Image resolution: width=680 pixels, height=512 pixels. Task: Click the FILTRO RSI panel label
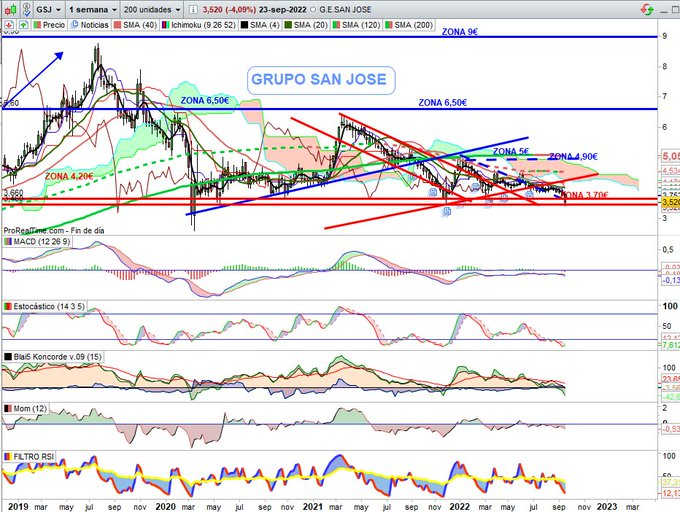pos(29,457)
